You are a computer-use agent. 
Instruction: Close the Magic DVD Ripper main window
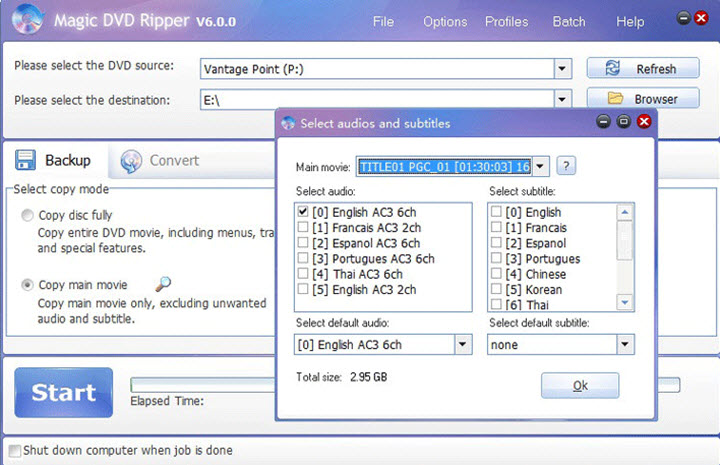click(701, 18)
